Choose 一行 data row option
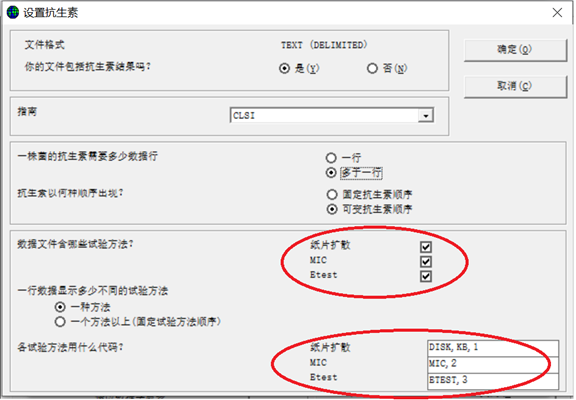576x400 pixels. (331, 158)
